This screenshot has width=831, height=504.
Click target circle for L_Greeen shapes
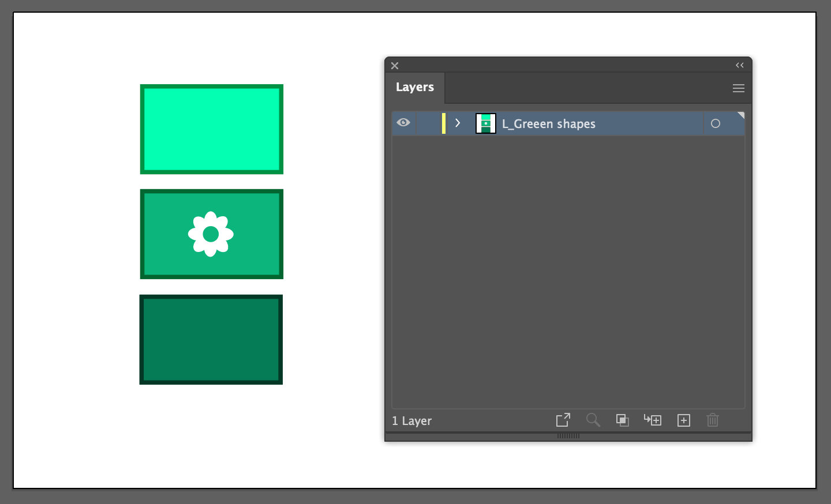click(716, 123)
